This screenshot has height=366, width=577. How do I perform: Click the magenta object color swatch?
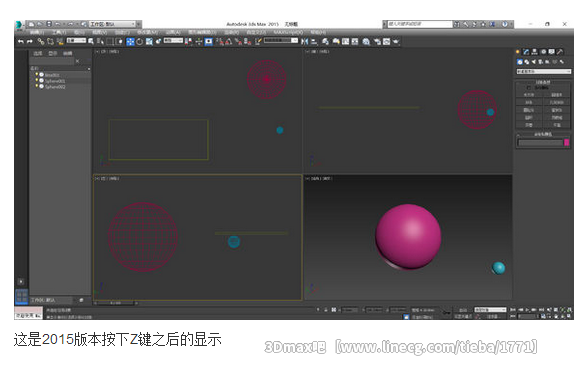[x=566, y=142]
